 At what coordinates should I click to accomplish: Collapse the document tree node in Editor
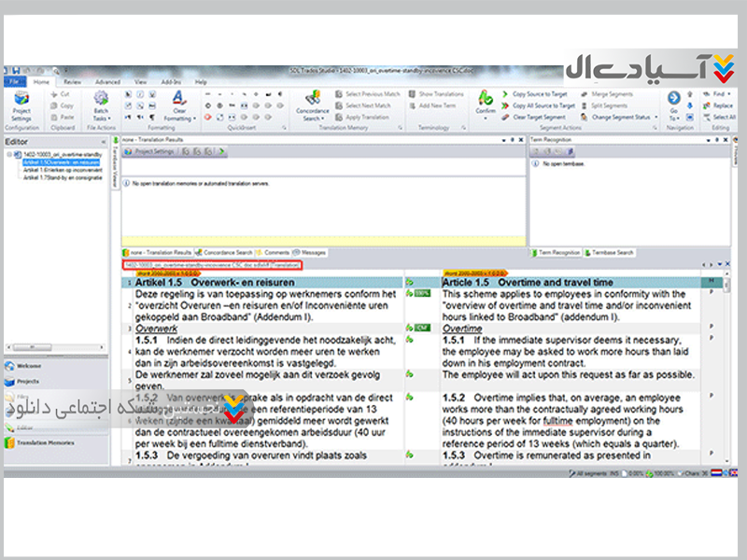point(8,154)
